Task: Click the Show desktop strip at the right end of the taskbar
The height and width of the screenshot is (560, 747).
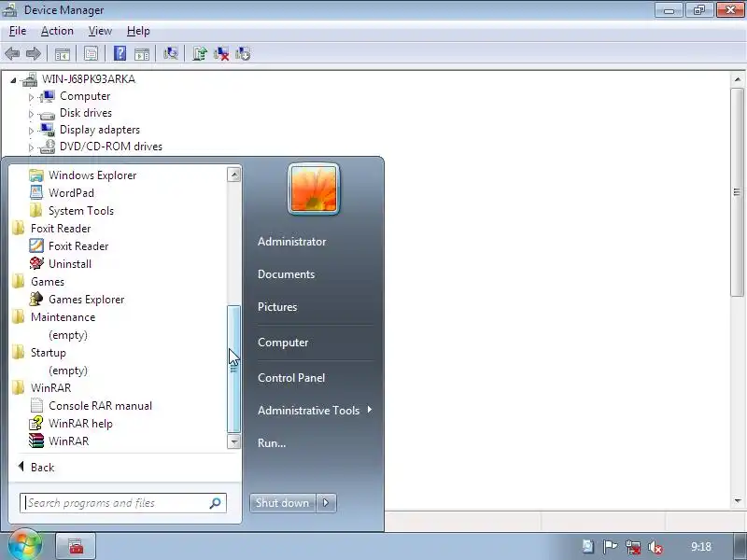Action: 740,546
